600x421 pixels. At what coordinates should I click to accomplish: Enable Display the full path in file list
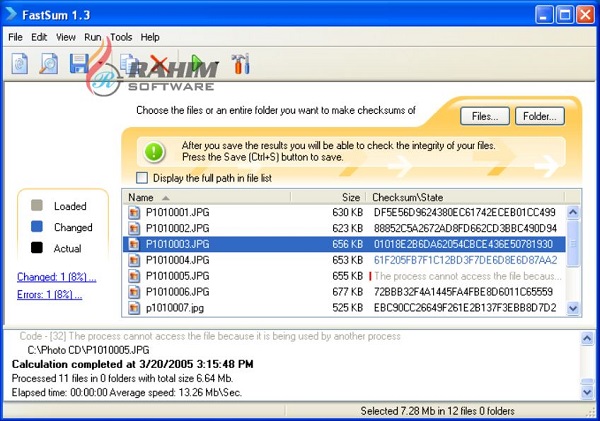coord(142,178)
